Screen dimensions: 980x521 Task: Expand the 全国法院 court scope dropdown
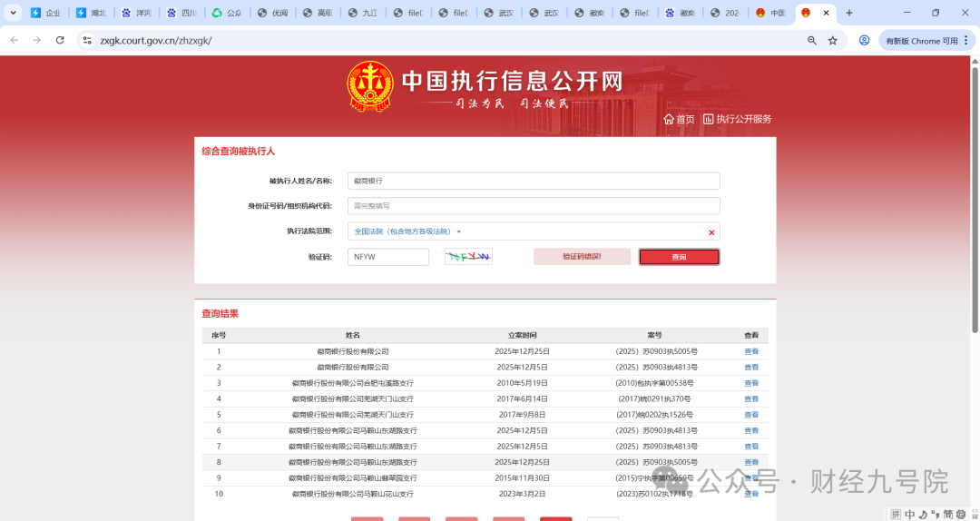click(x=407, y=231)
